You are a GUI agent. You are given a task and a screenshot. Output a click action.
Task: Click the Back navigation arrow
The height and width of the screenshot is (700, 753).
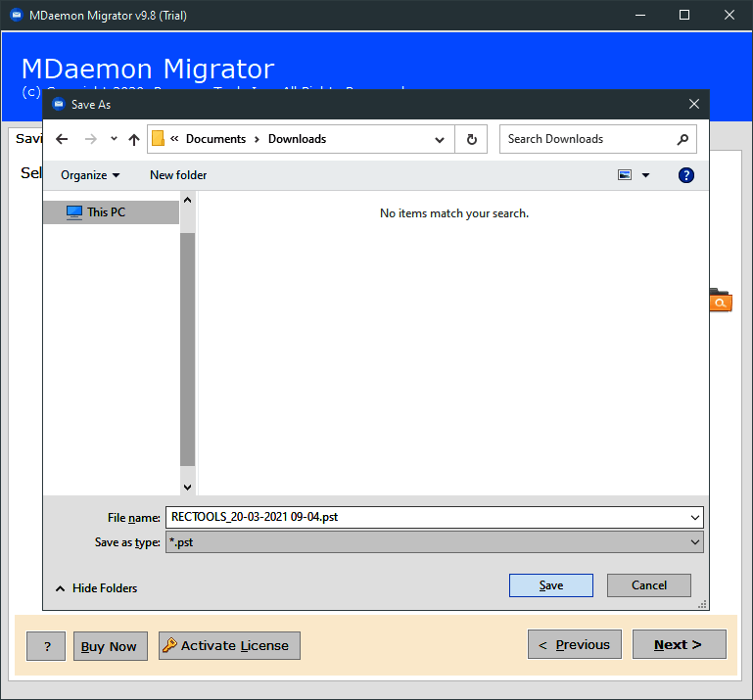coord(62,139)
